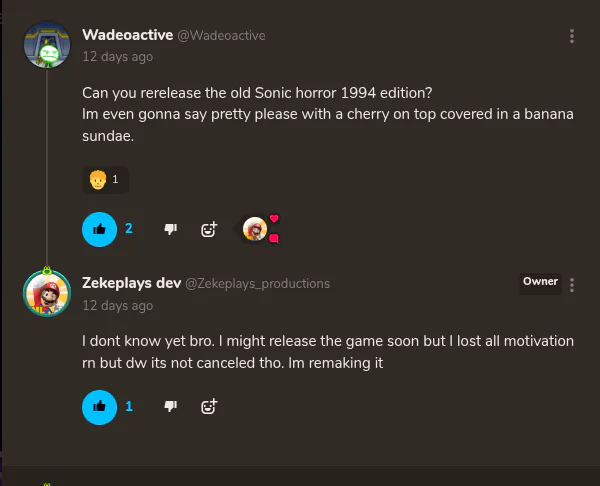The width and height of the screenshot is (600, 486).
Task: Click the timestamp on Wadeoactive's comment
Action: click(117, 57)
